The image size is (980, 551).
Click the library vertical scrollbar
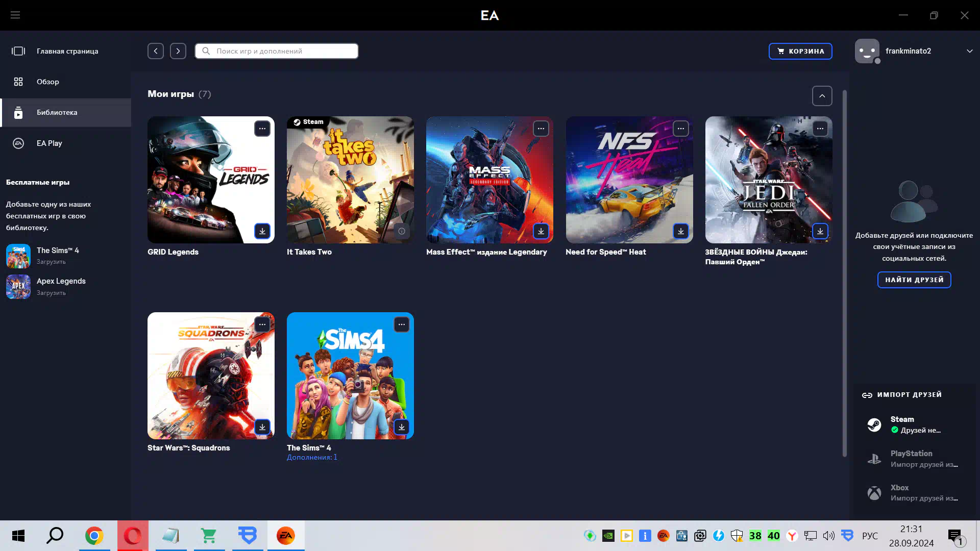click(845, 273)
